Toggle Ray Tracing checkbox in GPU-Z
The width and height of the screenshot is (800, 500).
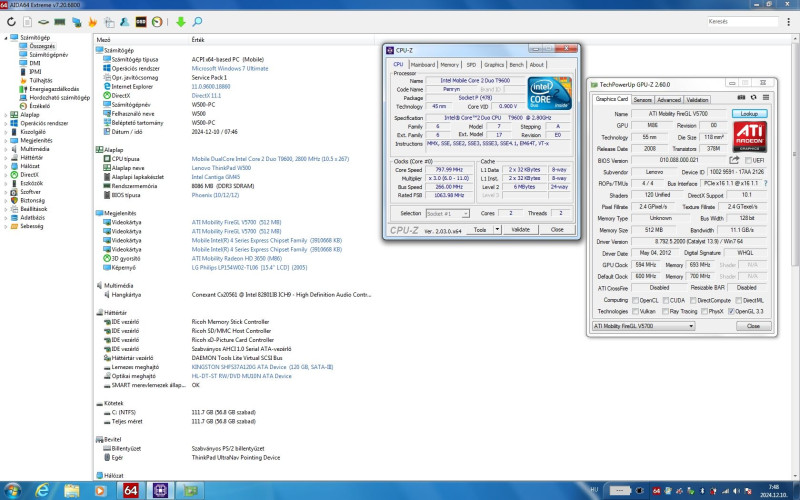665,311
